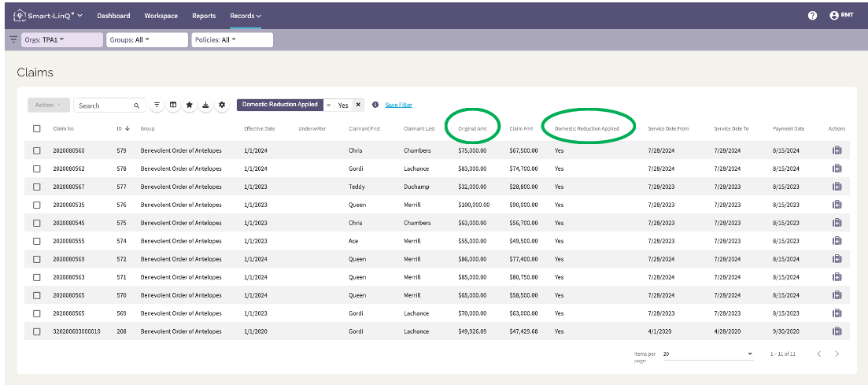Click the download export icon
Image resolution: width=868 pixels, height=385 pixels.
[x=206, y=105]
